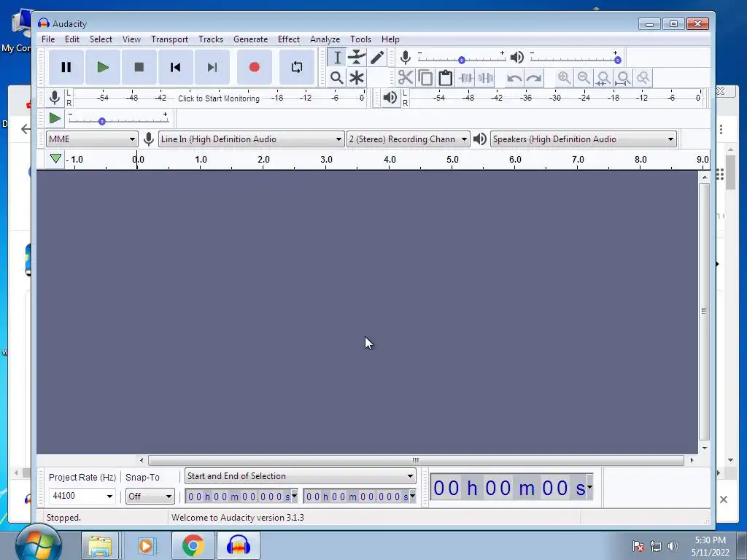This screenshot has width=747, height=560.
Task: Skip to End of the project
Action: (212, 67)
